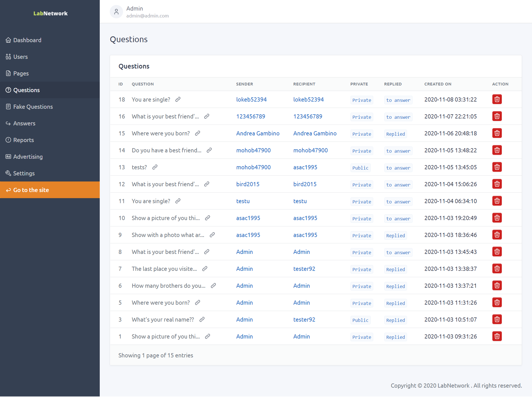Open link icon for 'How many brothers' question
532x397 pixels.
click(x=213, y=285)
